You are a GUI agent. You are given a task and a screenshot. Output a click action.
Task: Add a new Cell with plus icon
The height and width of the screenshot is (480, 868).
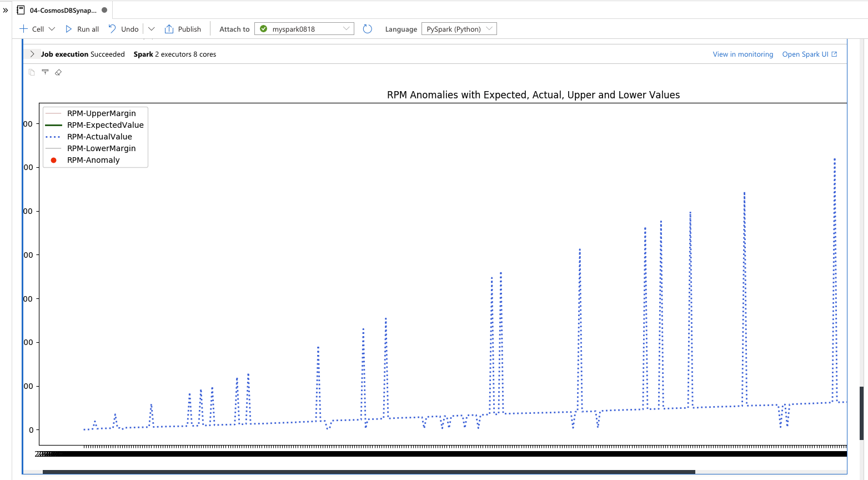click(23, 29)
